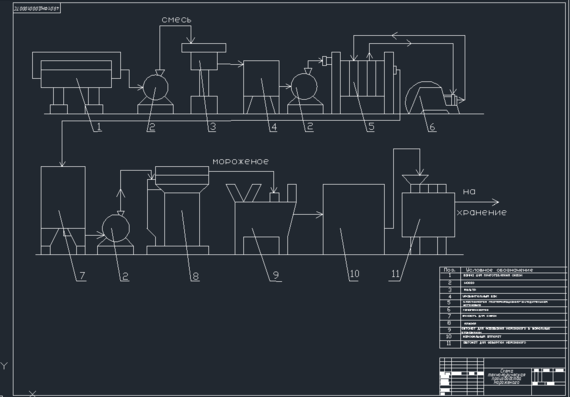
Task: Click row 5 in the legend table
Action: click(x=503, y=303)
